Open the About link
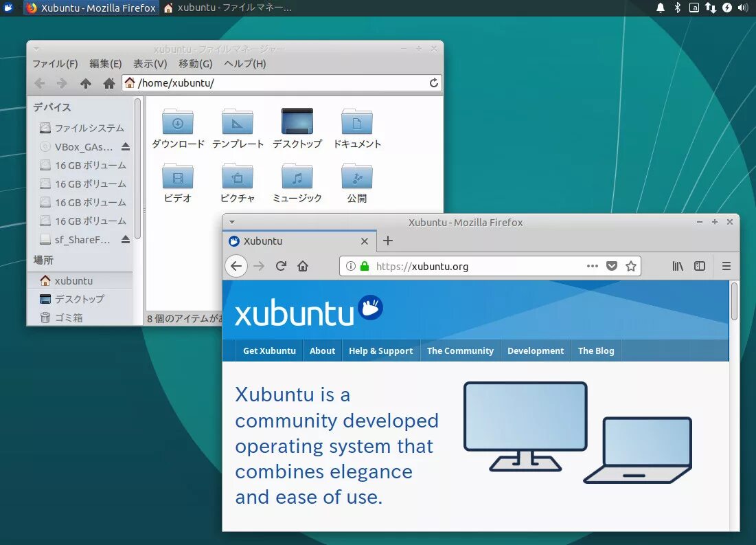Viewport: 756px width, 545px height. click(x=322, y=351)
